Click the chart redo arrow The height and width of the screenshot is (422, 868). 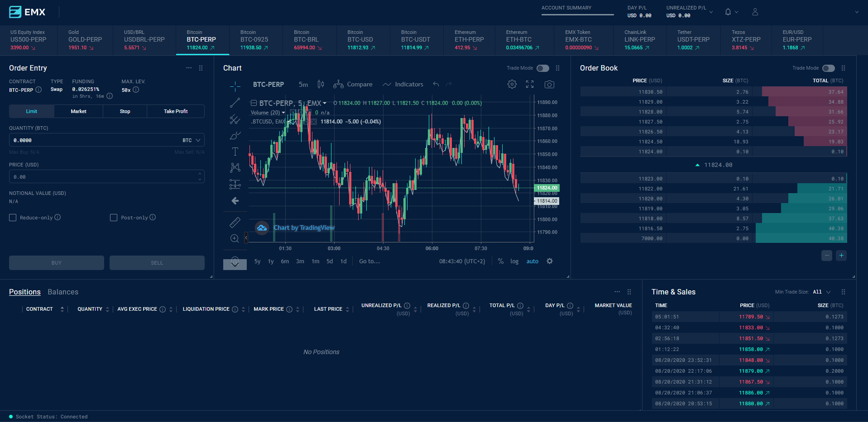click(x=449, y=84)
